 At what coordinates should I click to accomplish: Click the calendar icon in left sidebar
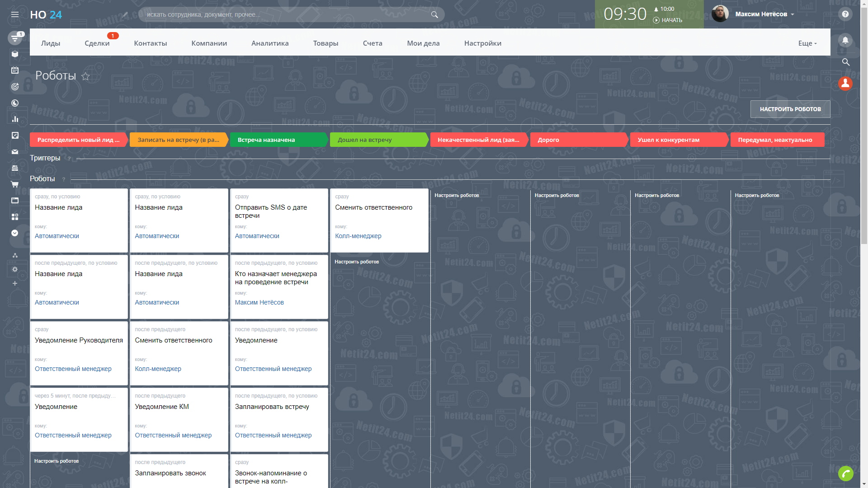[x=15, y=70]
